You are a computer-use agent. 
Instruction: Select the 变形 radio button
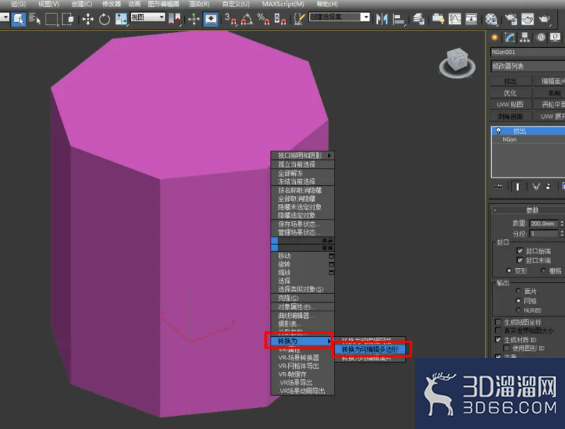pos(509,270)
